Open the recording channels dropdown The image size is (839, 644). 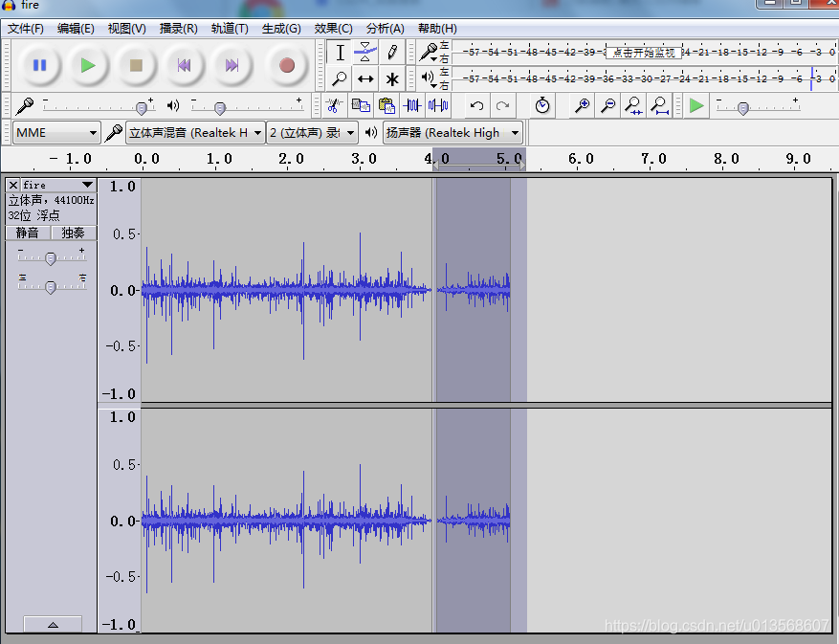click(x=313, y=132)
